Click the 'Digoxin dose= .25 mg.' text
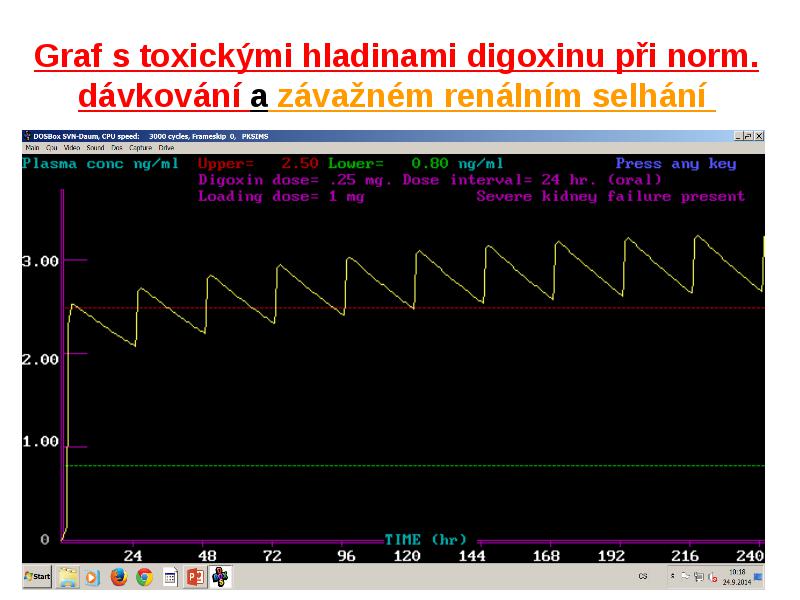This screenshot has width=800, height=600. coord(295,180)
